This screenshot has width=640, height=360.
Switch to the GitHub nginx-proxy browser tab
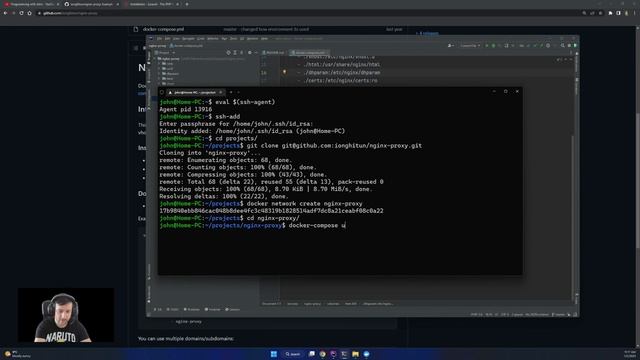[91, 4]
